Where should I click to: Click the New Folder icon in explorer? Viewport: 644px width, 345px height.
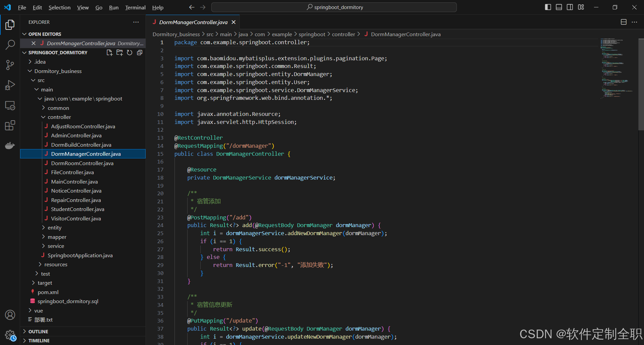(119, 53)
